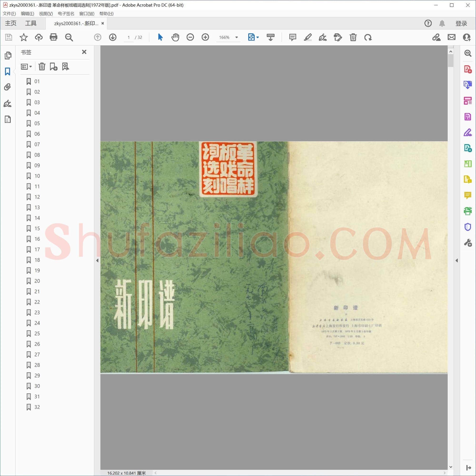Collapse the left navigation pane arrow

pos(97,260)
